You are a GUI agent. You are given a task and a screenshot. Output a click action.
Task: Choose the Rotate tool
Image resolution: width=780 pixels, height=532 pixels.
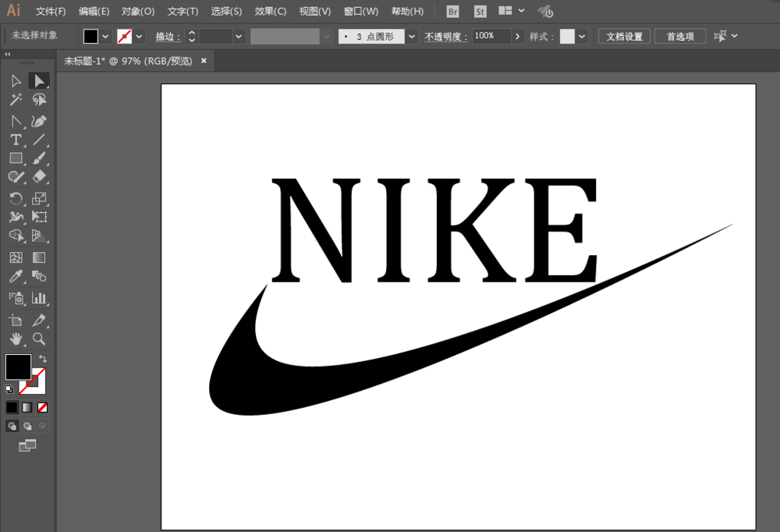[16, 199]
